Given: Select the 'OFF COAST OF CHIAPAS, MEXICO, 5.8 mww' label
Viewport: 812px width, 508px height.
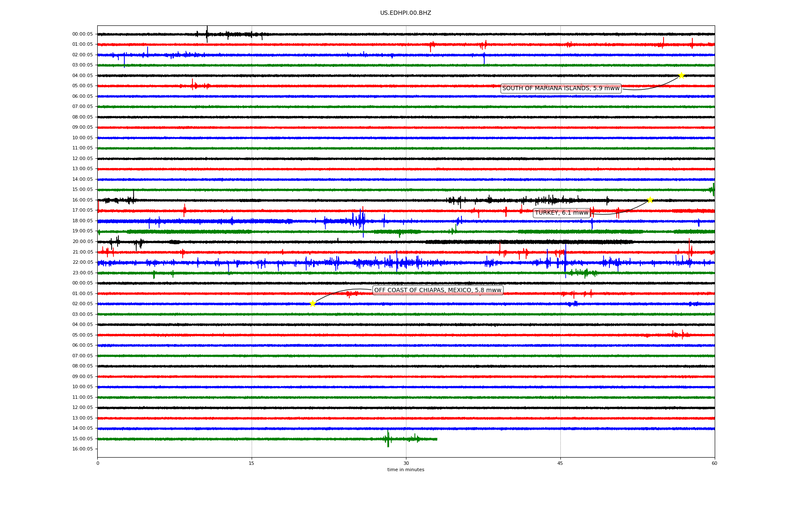Looking at the screenshot, I should coord(438,290).
